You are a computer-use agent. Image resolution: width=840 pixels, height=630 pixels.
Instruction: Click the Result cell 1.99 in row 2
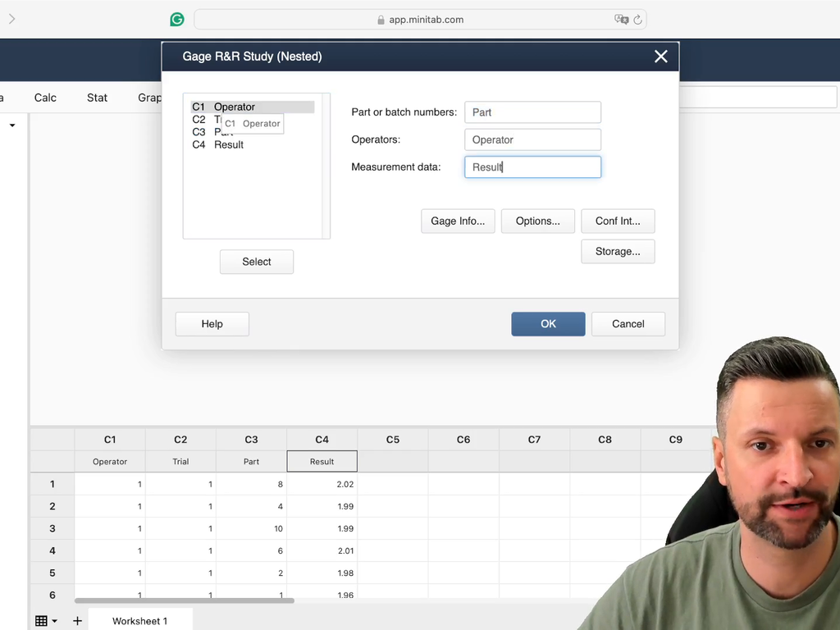[x=322, y=506]
